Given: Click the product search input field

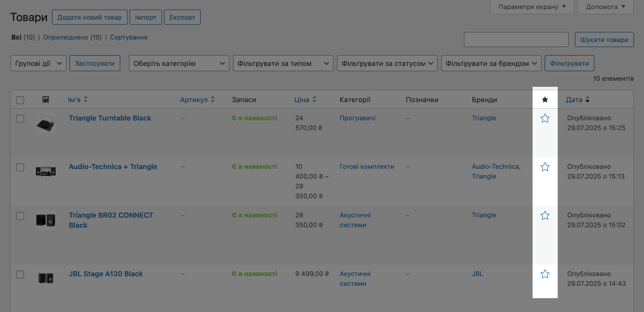Looking at the screenshot, I should [x=516, y=40].
